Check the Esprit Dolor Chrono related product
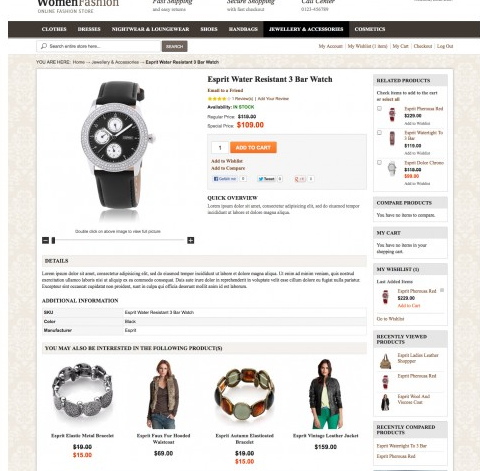The width and height of the screenshot is (480, 471). pos(379,162)
